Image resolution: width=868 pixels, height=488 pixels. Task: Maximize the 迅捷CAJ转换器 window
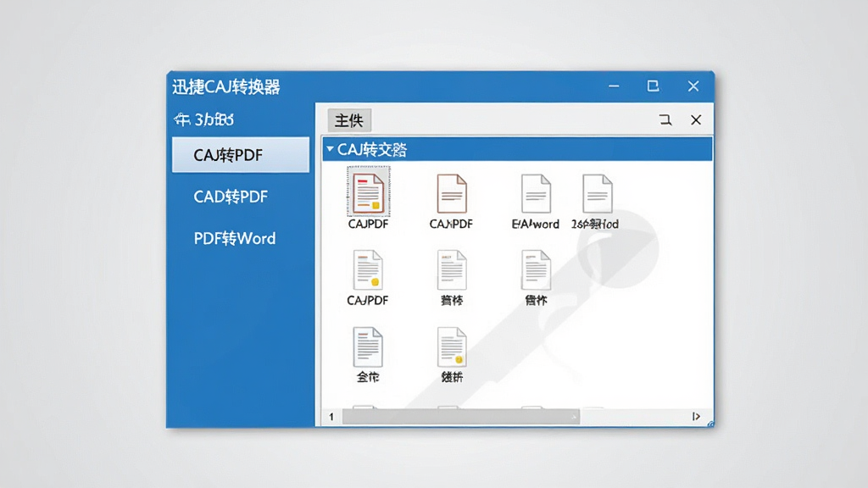[654, 86]
